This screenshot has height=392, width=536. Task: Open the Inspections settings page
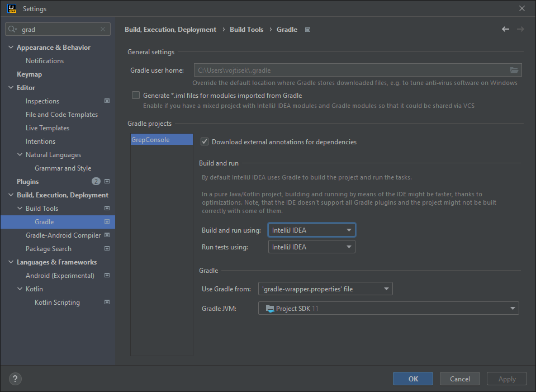[x=42, y=101]
